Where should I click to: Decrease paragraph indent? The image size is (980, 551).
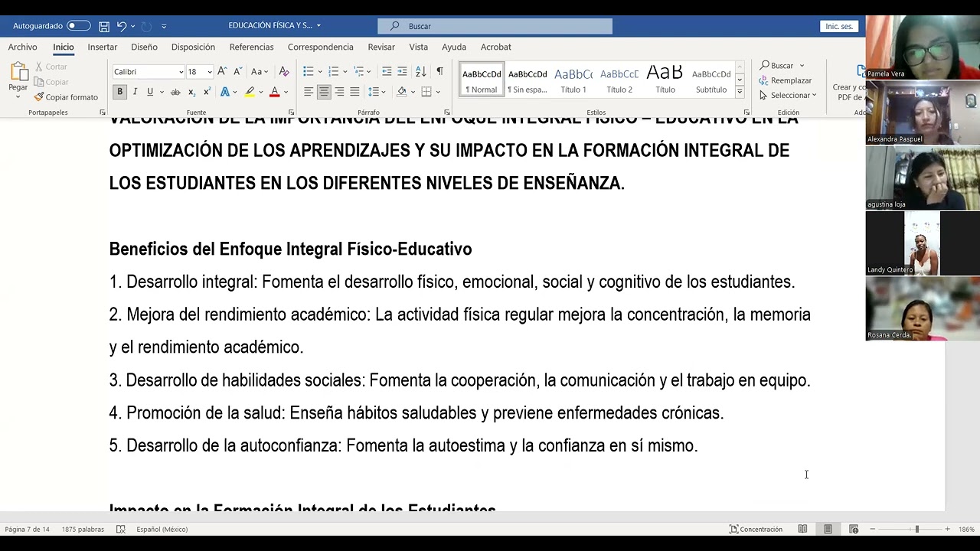coord(387,71)
